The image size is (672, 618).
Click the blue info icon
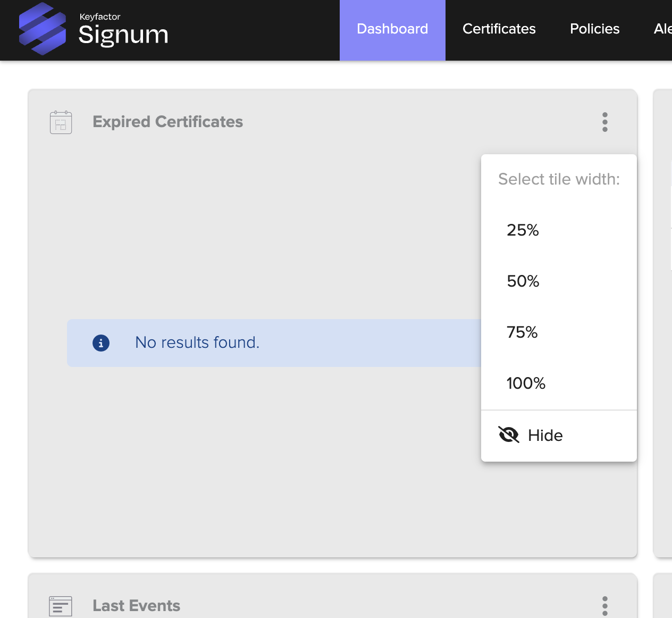(x=101, y=343)
